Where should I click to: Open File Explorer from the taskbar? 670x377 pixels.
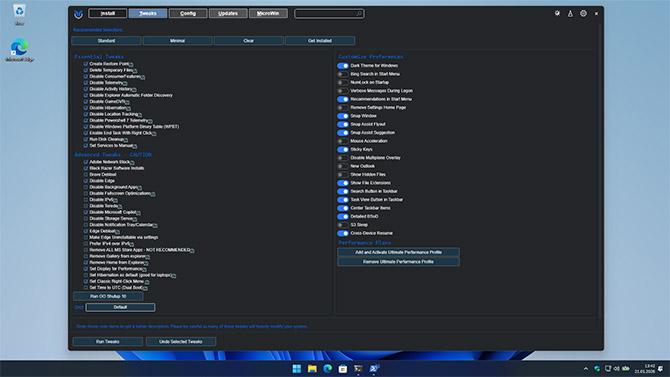tap(312, 368)
